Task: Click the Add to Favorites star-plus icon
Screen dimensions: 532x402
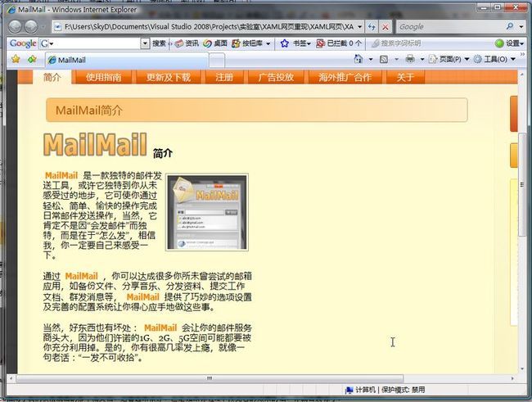Action: click(32, 60)
